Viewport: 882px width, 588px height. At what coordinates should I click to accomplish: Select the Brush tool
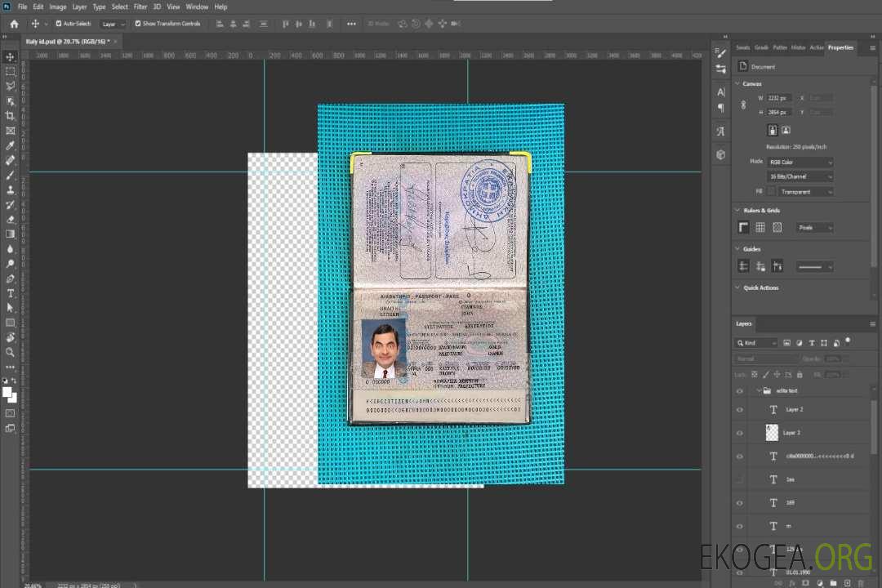10,175
